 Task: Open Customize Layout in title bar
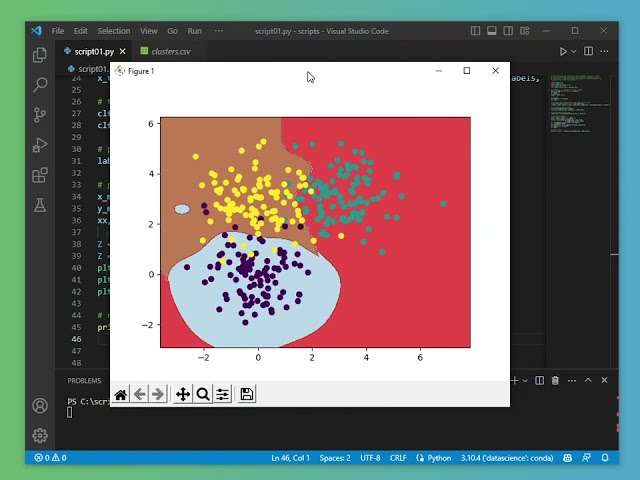pyautogui.click(x=524, y=31)
